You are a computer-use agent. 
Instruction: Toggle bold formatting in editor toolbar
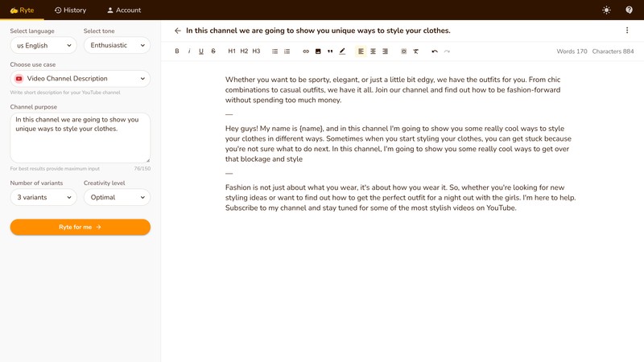tap(177, 51)
